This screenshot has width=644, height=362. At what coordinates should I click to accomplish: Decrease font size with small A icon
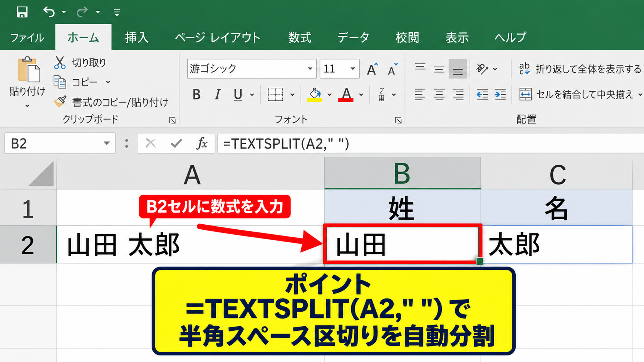tap(392, 69)
